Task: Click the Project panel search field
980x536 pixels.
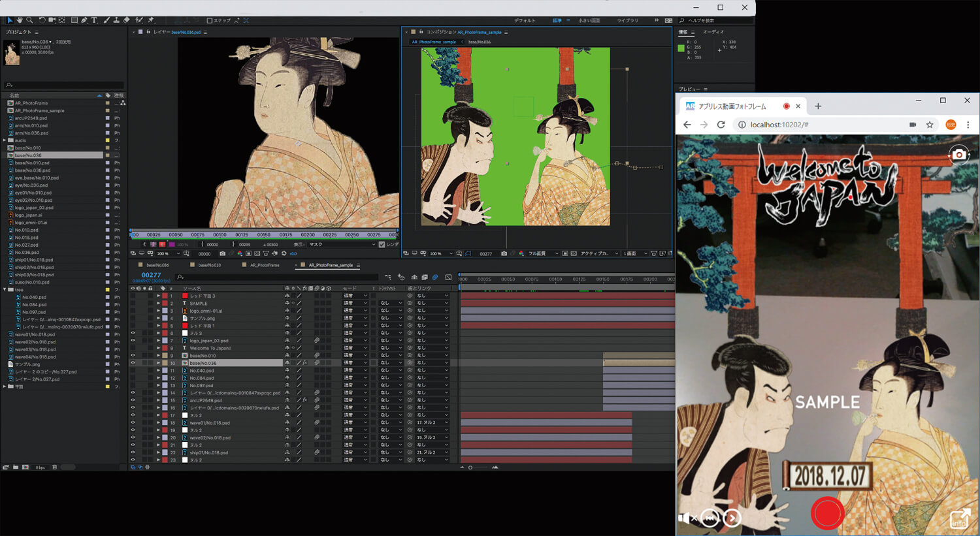Action: coord(63,85)
